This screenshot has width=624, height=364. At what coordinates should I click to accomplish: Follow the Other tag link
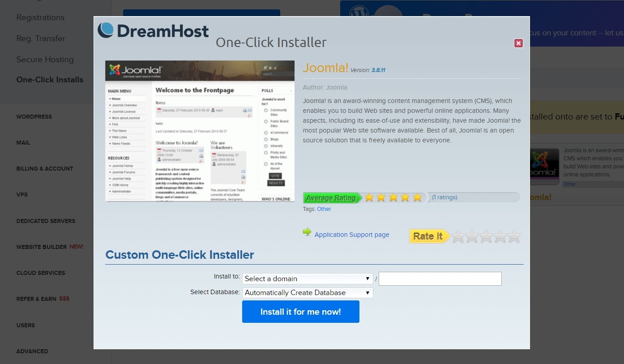(324, 209)
